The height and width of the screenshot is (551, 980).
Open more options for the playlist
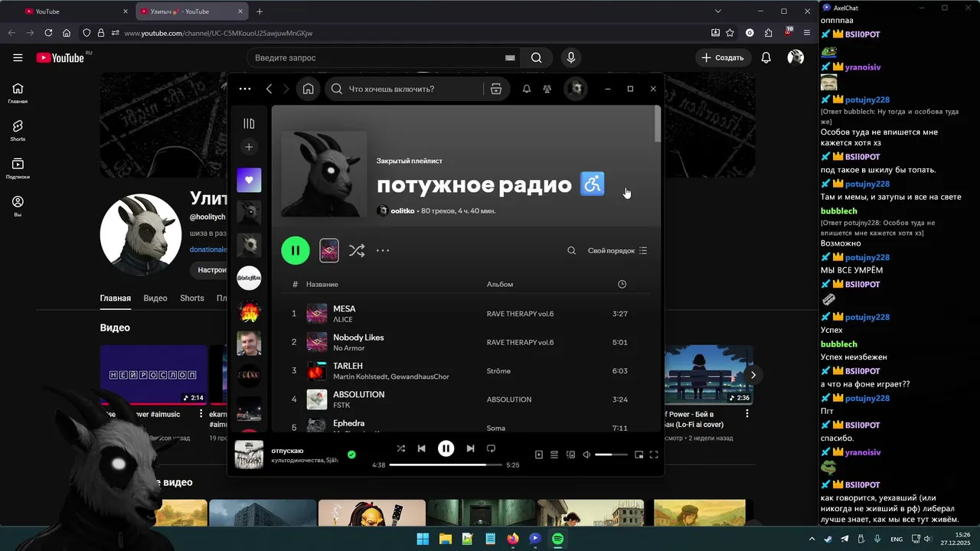click(383, 250)
